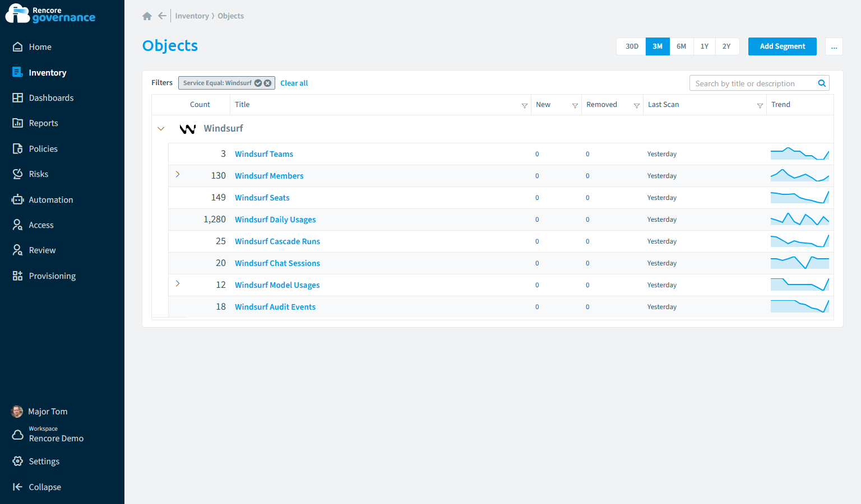Click New value for Windsurf Cascade Runs
This screenshot has width=861, height=504.
[537, 241]
